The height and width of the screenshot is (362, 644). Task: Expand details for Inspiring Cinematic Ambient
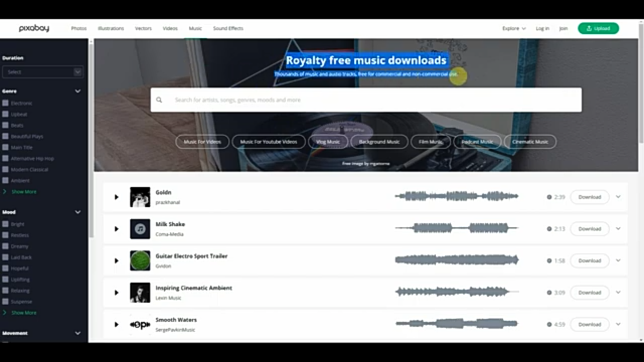618,293
